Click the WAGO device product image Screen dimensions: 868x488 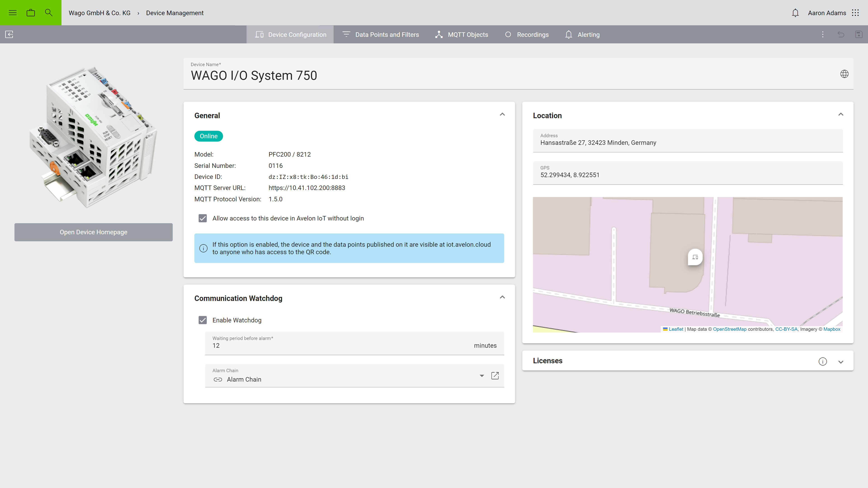coord(93,137)
